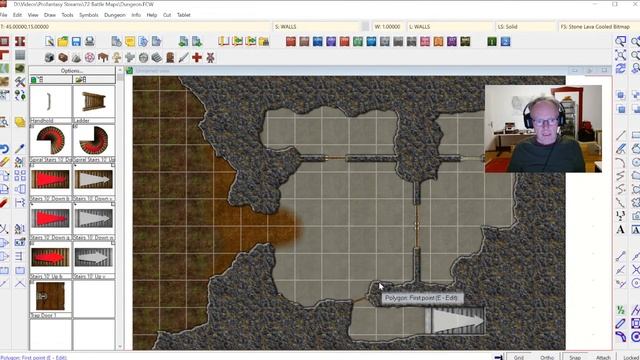Click the Zoom Extents icon
This screenshot has height=360, width=640.
pyautogui.click(x=621, y=55)
